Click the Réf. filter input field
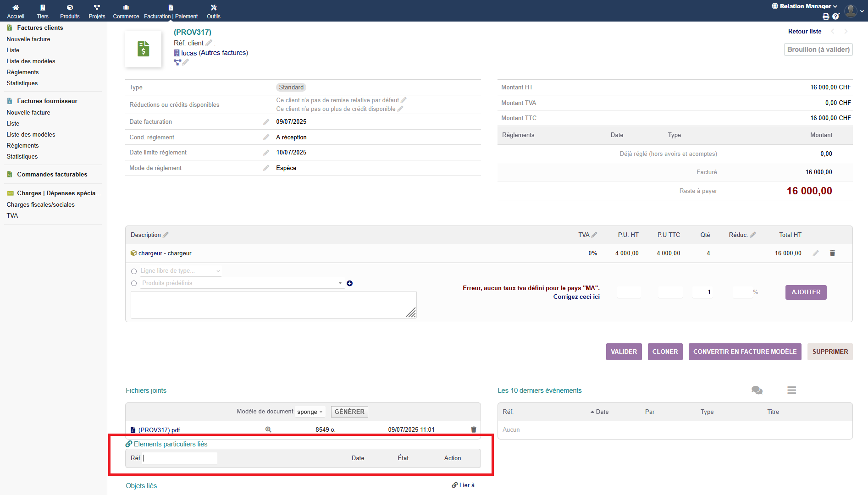The width and height of the screenshot is (868, 495). 180,458
